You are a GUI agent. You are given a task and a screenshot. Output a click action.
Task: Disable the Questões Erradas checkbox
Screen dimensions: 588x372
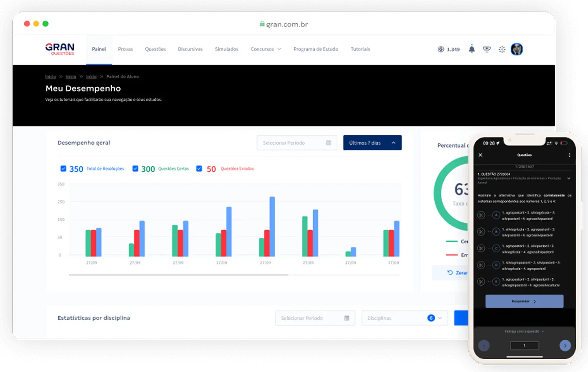tap(199, 169)
